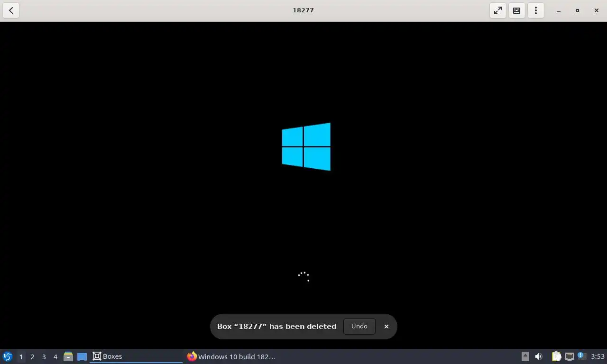The width and height of the screenshot is (607, 364).
Task: Select the Boxes taskbar entry
Action: pos(136,356)
